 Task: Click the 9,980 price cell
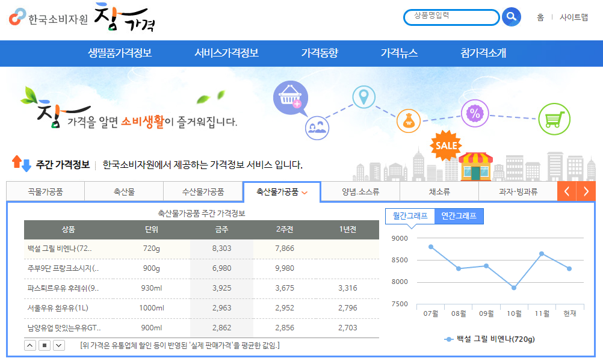coord(285,268)
